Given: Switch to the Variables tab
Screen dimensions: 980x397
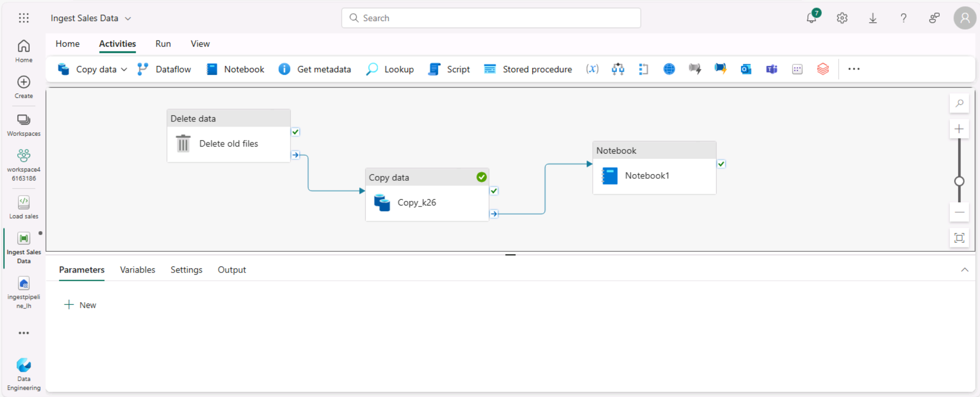Looking at the screenshot, I should (137, 270).
